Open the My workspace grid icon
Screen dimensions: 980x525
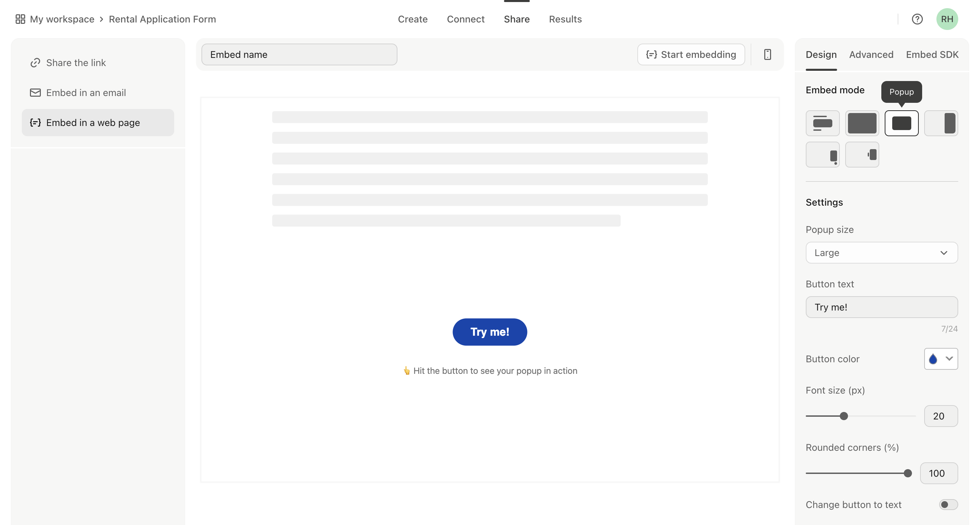pos(20,18)
